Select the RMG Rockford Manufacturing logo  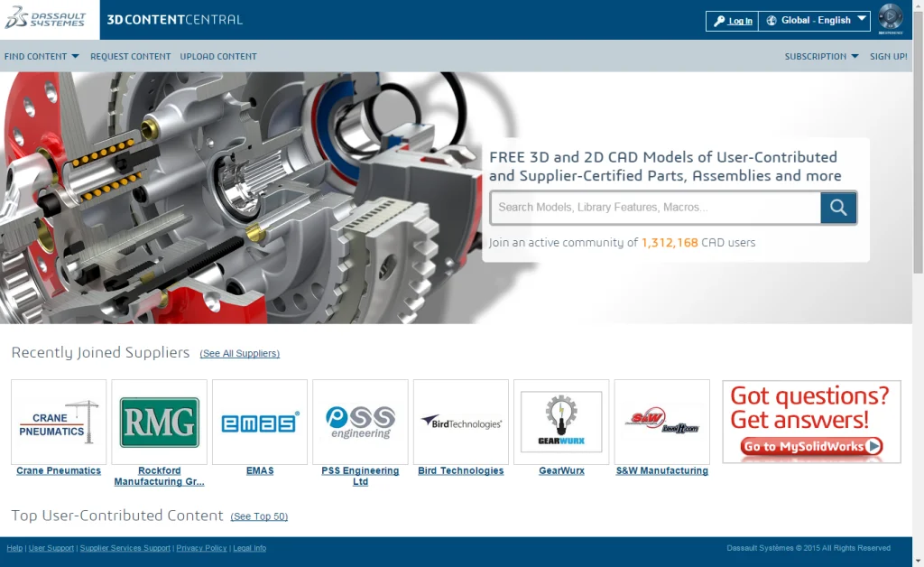click(x=160, y=422)
